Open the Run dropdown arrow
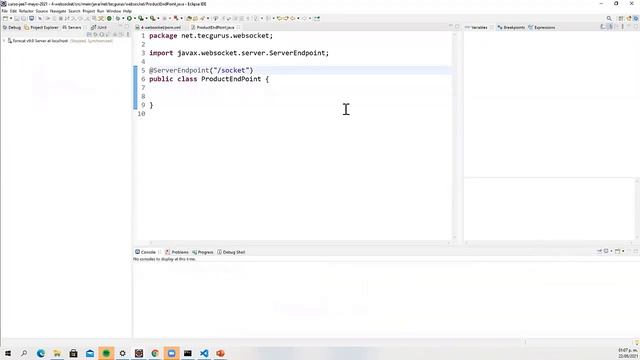The image size is (640, 360). point(135,18)
